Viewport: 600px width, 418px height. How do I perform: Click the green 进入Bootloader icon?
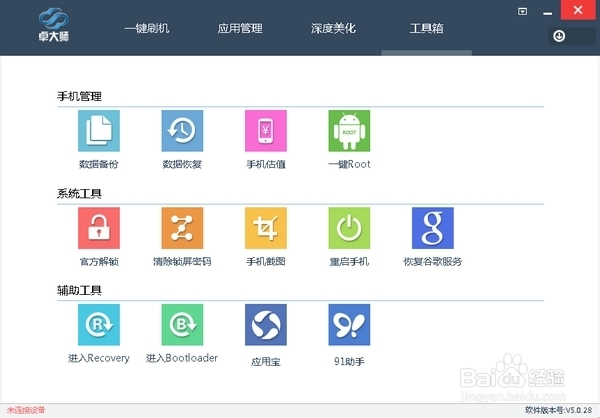[182, 325]
